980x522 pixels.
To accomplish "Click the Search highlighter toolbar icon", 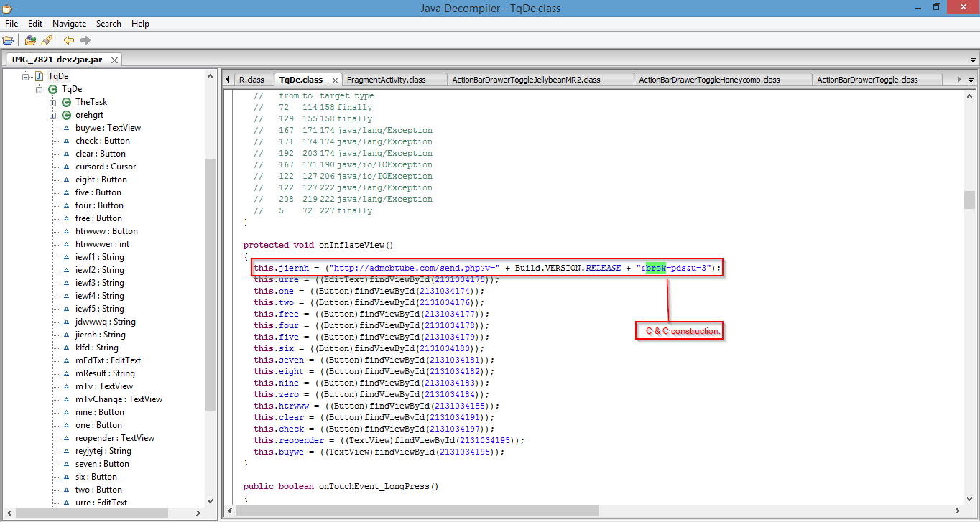I will pyautogui.click(x=47, y=40).
